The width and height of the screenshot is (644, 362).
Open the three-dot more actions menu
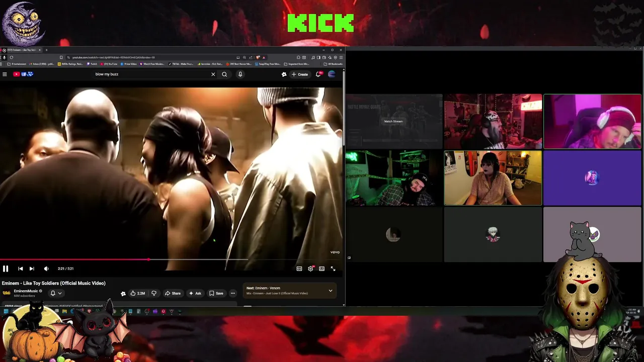[x=232, y=293]
